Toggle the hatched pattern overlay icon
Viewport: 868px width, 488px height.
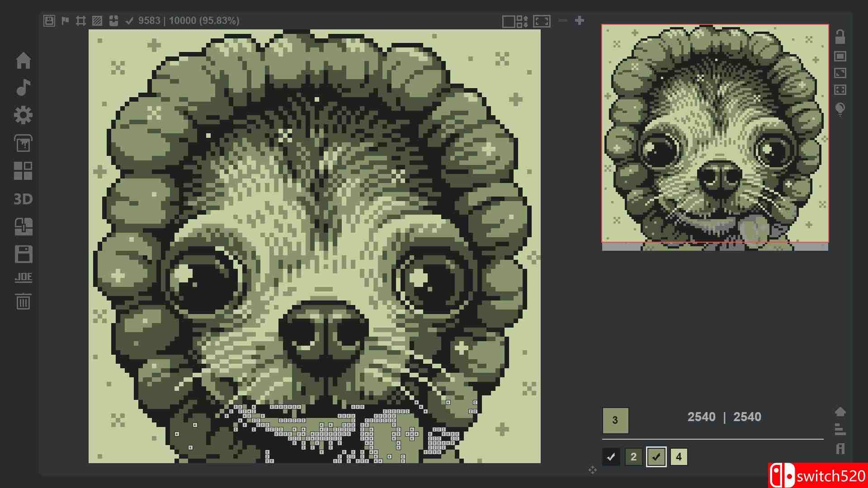click(97, 21)
